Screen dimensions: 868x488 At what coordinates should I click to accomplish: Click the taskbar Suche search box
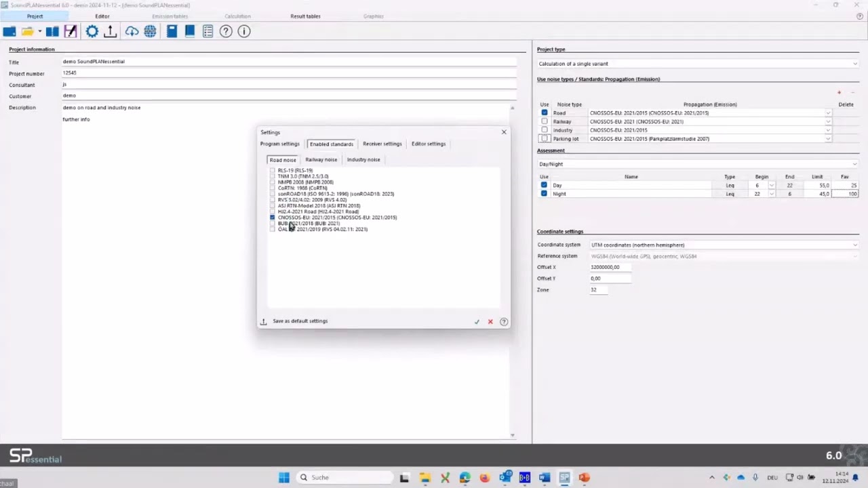pyautogui.click(x=344, y=478)
